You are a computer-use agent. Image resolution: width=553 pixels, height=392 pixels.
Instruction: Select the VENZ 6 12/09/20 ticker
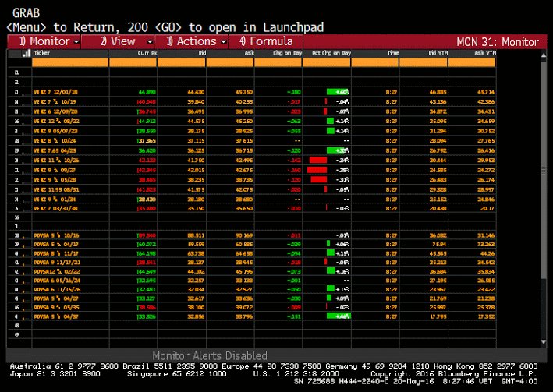[x=55, y=111]
